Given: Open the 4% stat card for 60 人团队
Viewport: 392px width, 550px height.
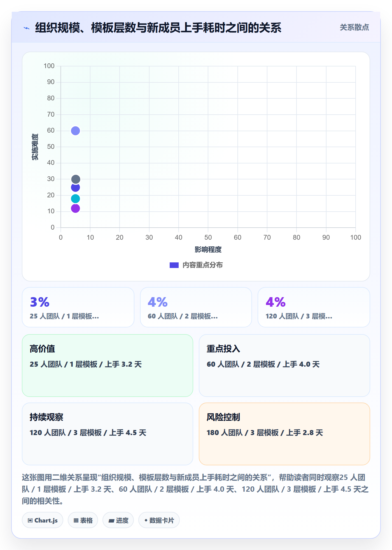Looking at the screenshot, I should point(196,307).
